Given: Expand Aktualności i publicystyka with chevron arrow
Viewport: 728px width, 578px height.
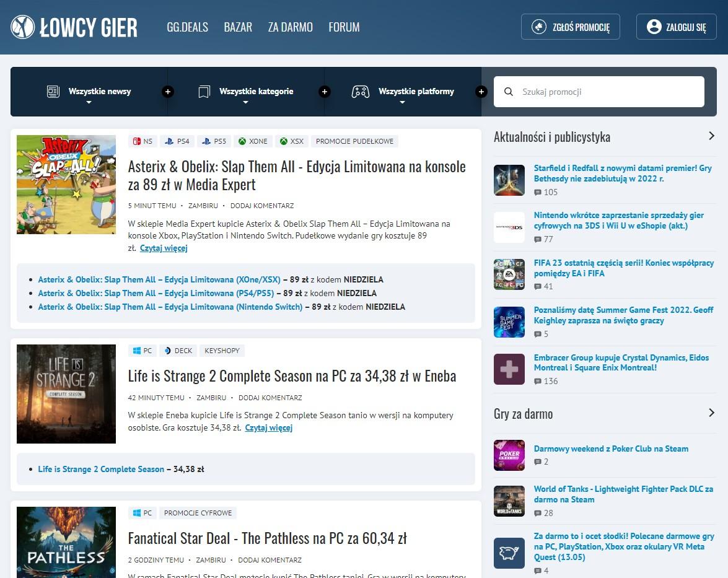Looking at the screenshot, I should (x=711, y=136).
